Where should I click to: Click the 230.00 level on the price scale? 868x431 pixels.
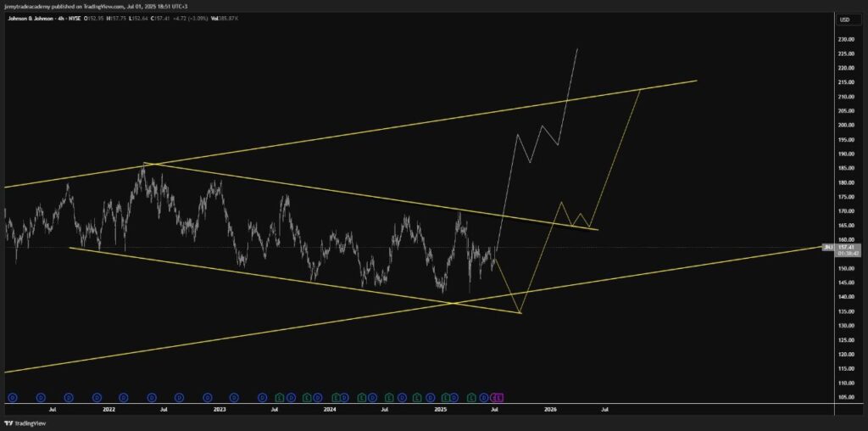tap(845, 40)
